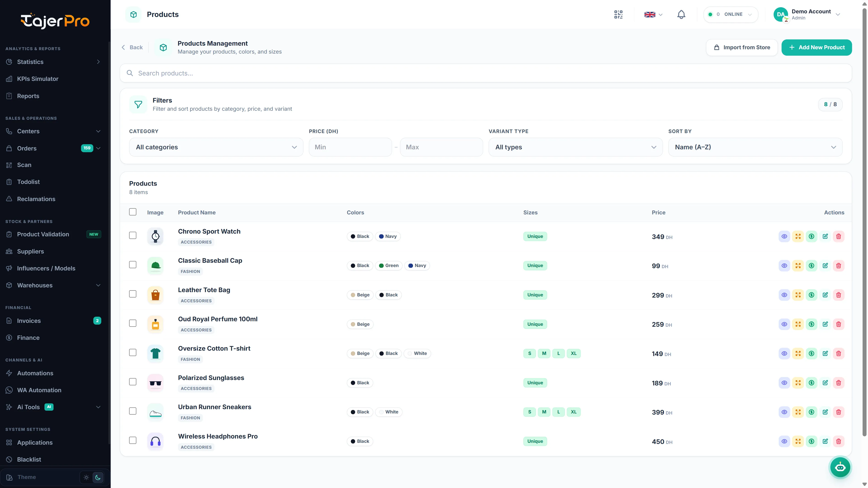The image size is (868, 488).
Task: Select Leather Tote Bag checkbox
Action: (x=133, y=294)
